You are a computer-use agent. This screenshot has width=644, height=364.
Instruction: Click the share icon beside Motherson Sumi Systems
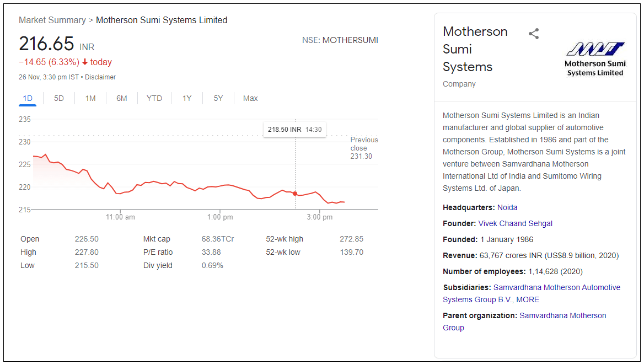(534, 34)
